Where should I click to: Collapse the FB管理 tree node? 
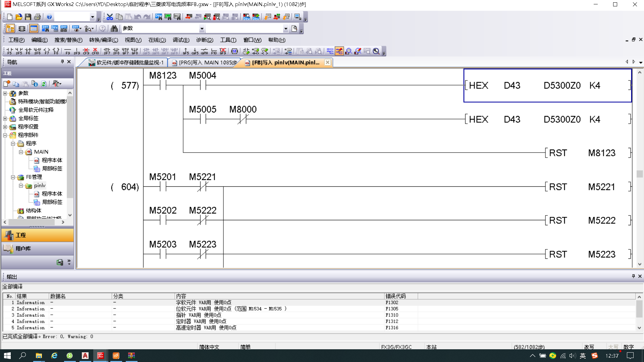coord(13,177)
